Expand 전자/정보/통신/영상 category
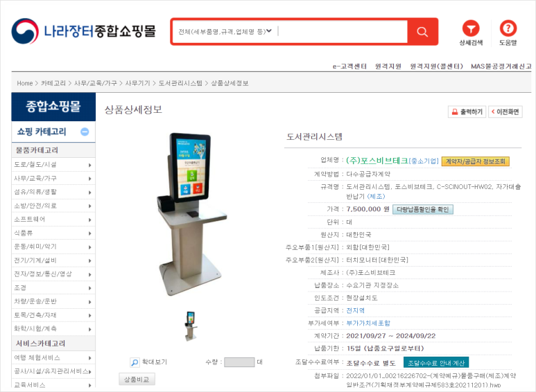 click(53, 274)
